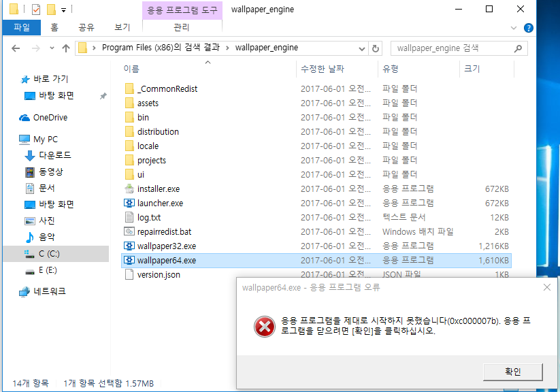Click the New Folder icon in the title bar

(52, 10)
